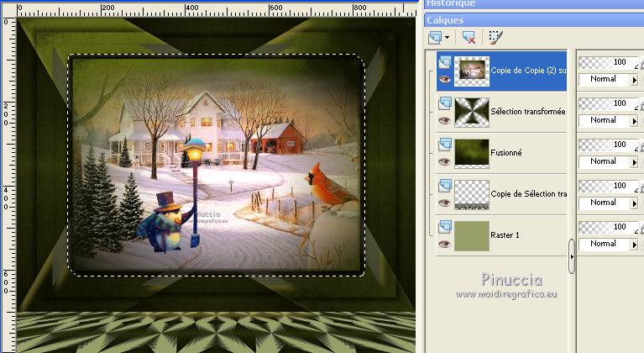Hide the Raster 1 layer
Viewport: 644px width, 353px height.
[444, 244]
